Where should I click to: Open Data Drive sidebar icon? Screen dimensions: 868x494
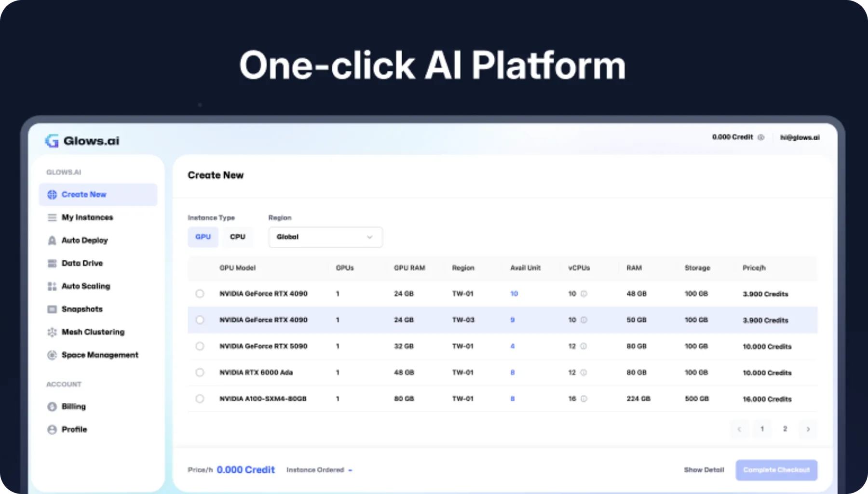(52, 263)
